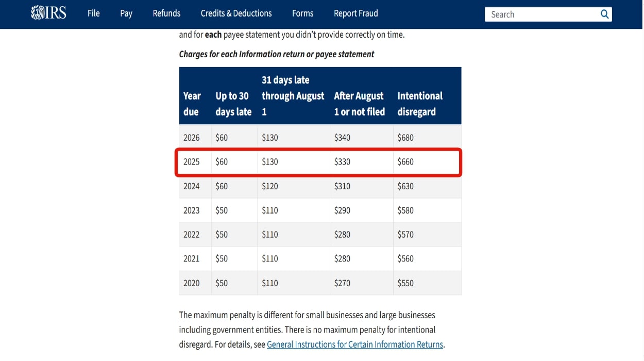Click the 2025 year row cell
The height and width of the screenshot is (361, 644).
pos(192,162)
